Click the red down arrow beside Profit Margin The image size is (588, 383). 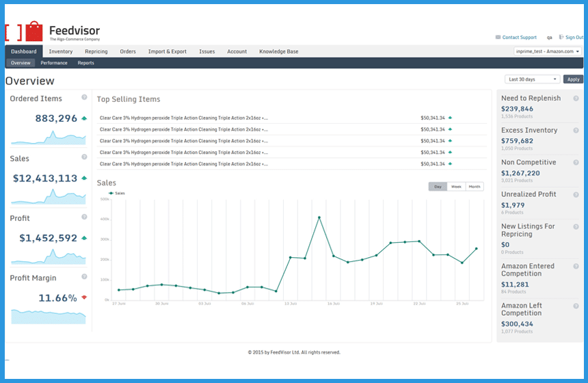coord(84,298)
